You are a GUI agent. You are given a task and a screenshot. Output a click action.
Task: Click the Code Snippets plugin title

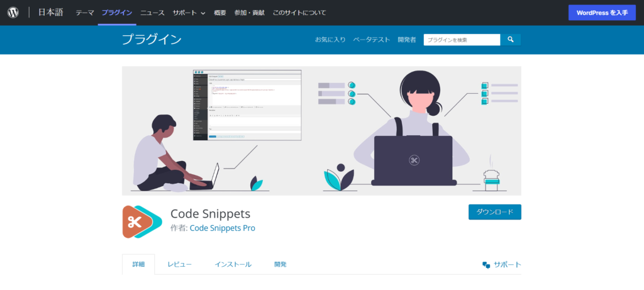[210, 214]
